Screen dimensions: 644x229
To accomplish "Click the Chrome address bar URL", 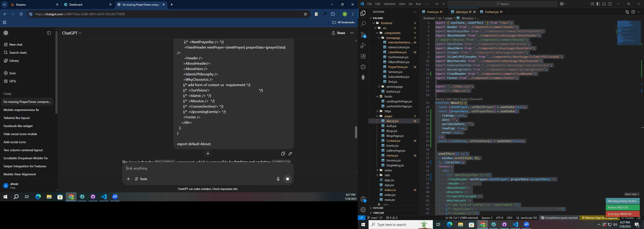I will click(x=80, y=14).
